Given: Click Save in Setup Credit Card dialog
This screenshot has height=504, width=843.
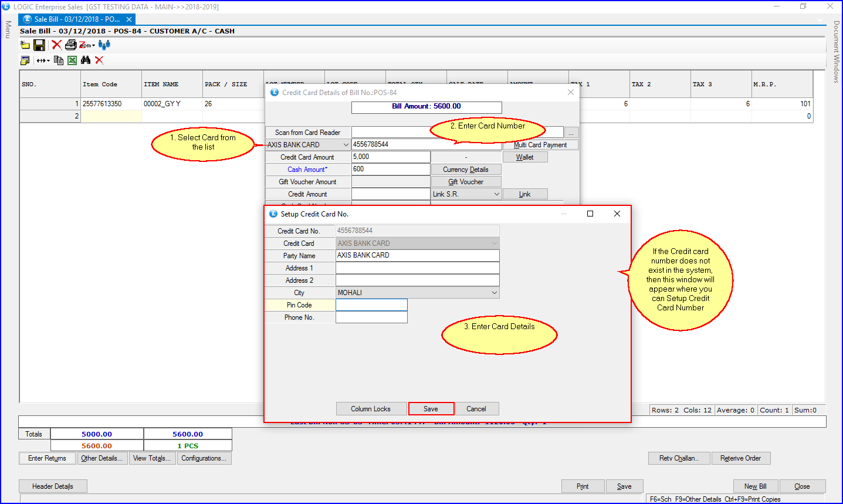Looking at the screenshot, I should click(431, 409).
